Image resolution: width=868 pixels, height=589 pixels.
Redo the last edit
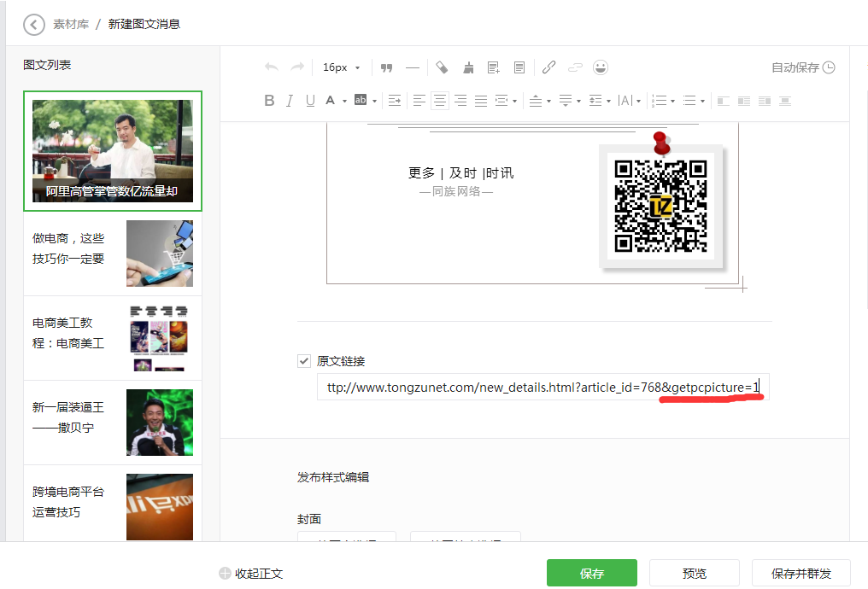pos(297,67)
